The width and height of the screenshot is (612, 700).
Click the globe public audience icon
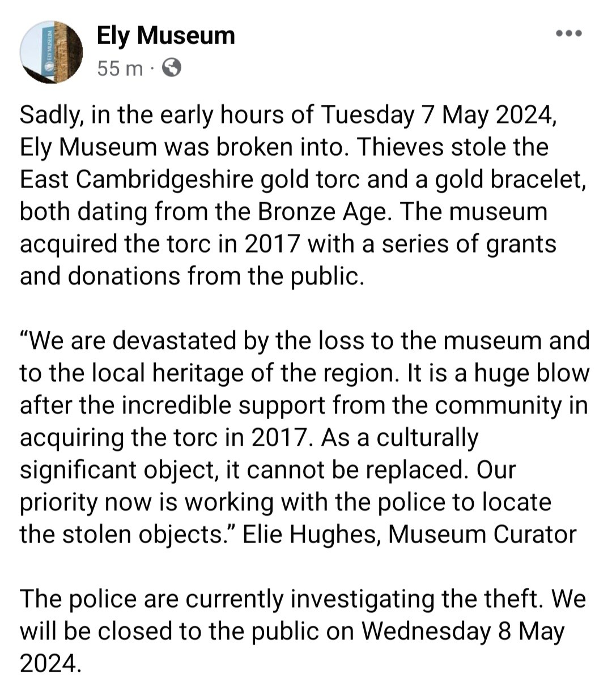click(x=172, y=68)
